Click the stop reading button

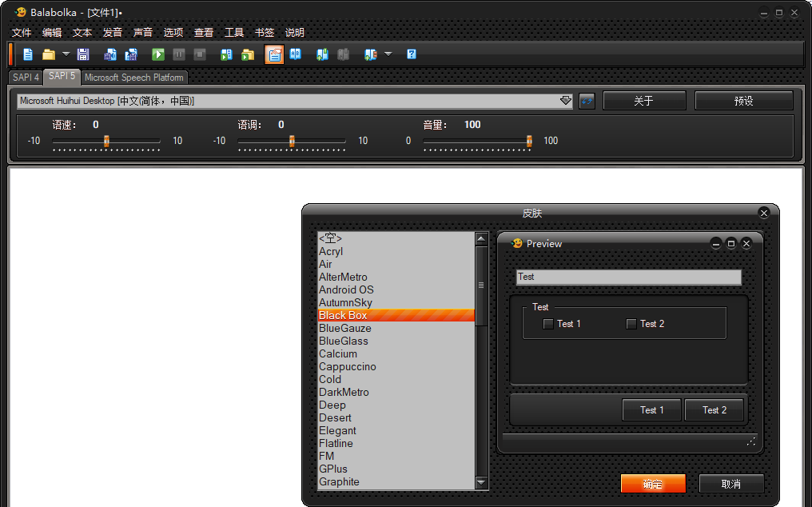point(200,54)
